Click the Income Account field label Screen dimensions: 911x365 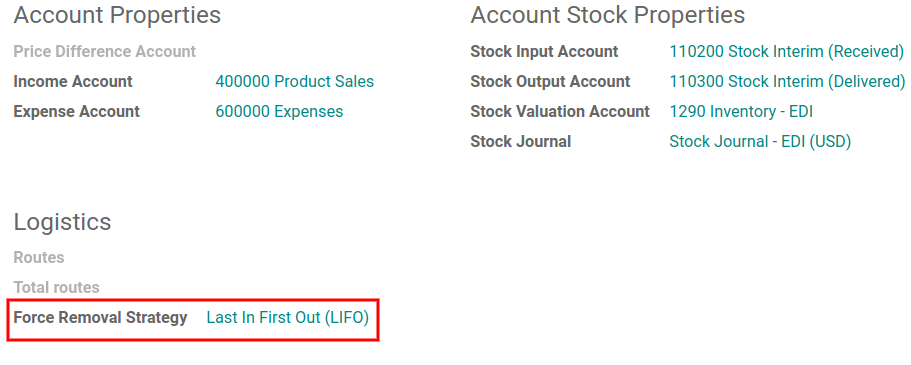73,81
